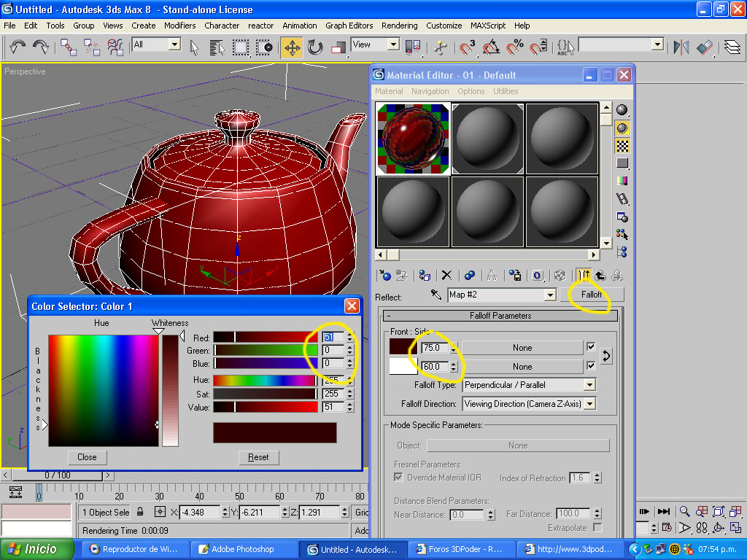Select the Select and Link tool
The image size is (747, 560).
coord(68,47)
